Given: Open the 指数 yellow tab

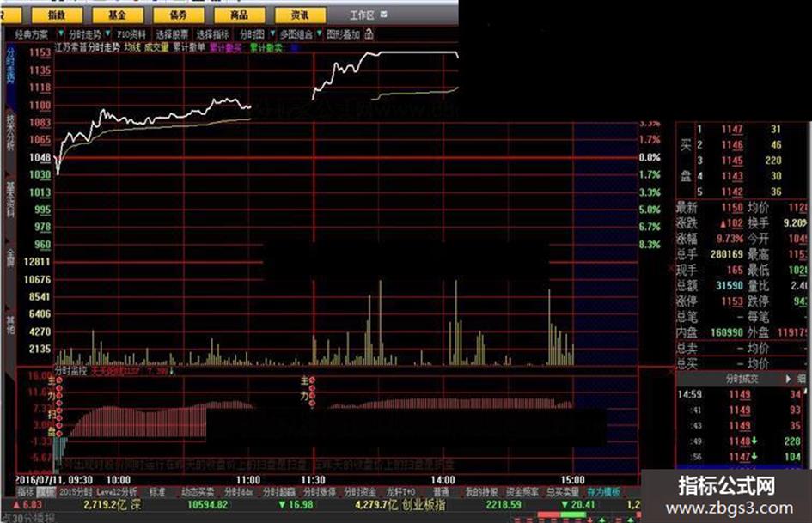Looking at the screenshot, I should point(57,15).
